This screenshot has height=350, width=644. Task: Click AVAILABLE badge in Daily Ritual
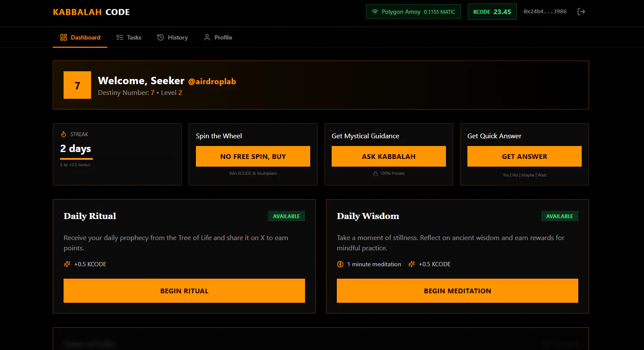(x=287, y=216)
